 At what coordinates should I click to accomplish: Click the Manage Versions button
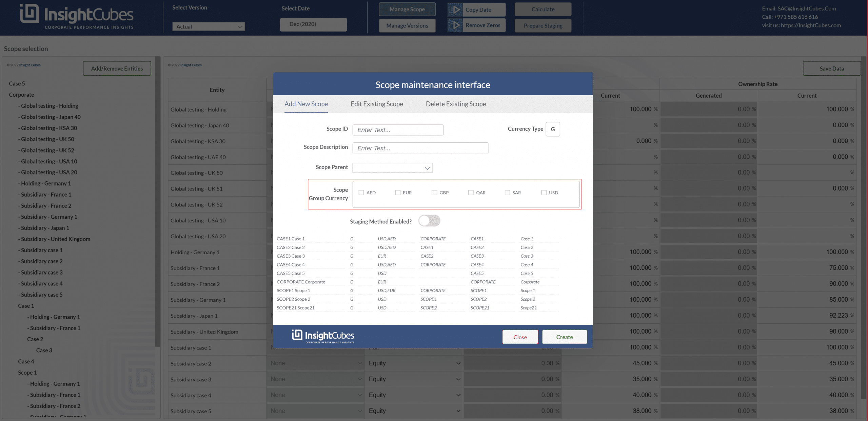[x=407, y=25]
